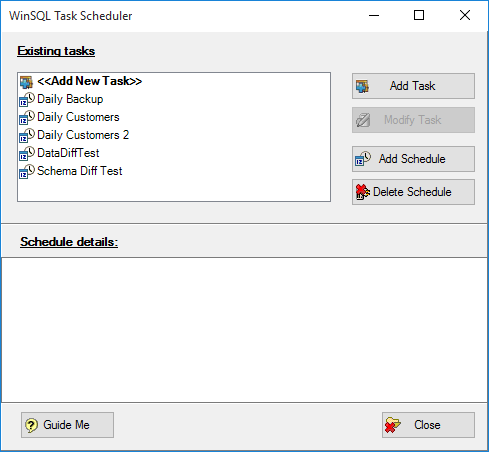Viewport: 489px width, 452px height.
Task: Click the icon on the Add Task button
Action: click(362, 86)
